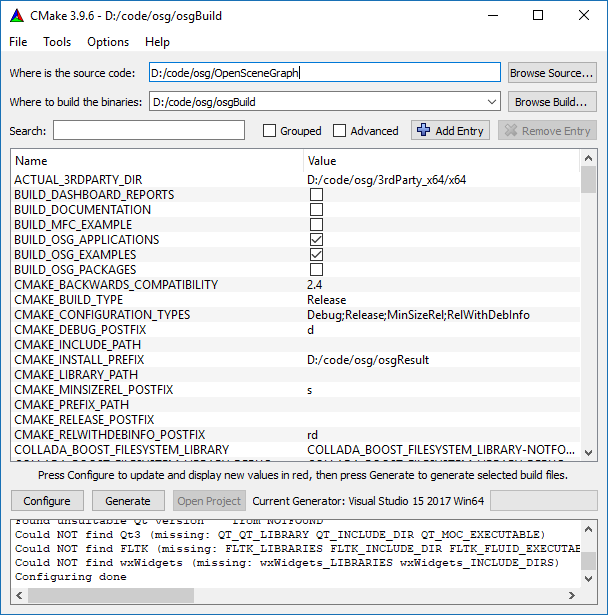
Task: Toggle BUILD_OSG_PACKAGES checkbox
Action: click(316, 269)
